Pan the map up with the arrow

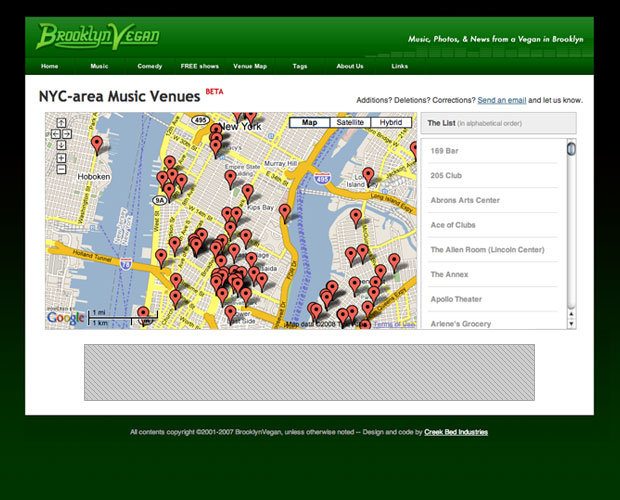point(61,123)
